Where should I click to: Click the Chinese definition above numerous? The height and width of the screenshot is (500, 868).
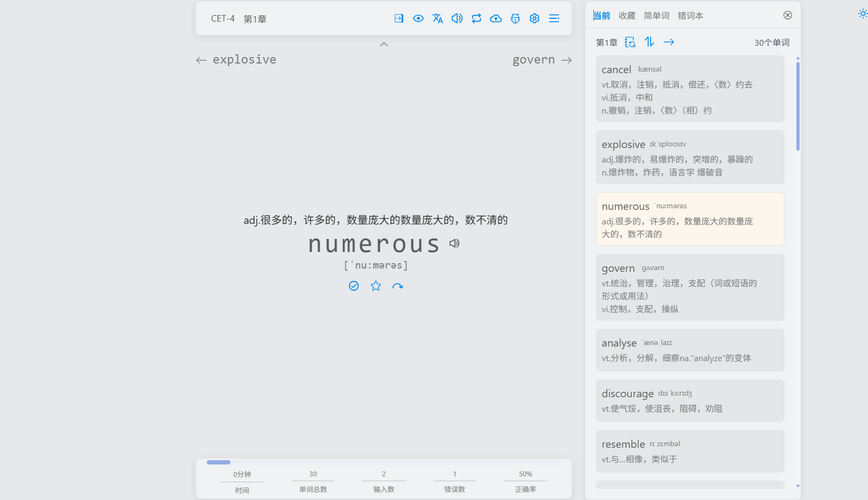376,220
